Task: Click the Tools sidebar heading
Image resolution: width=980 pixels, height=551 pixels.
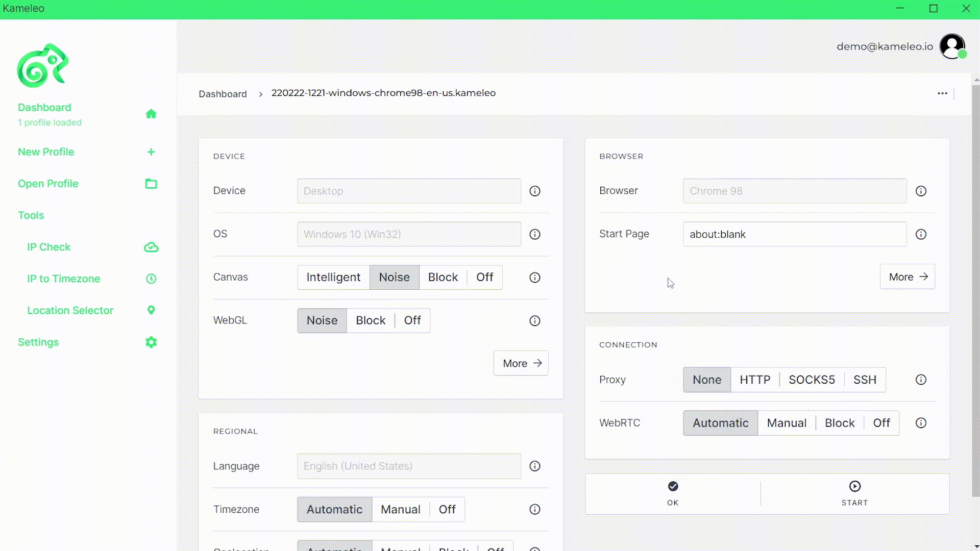Action: pyautogui.click(x=31, y=215)
